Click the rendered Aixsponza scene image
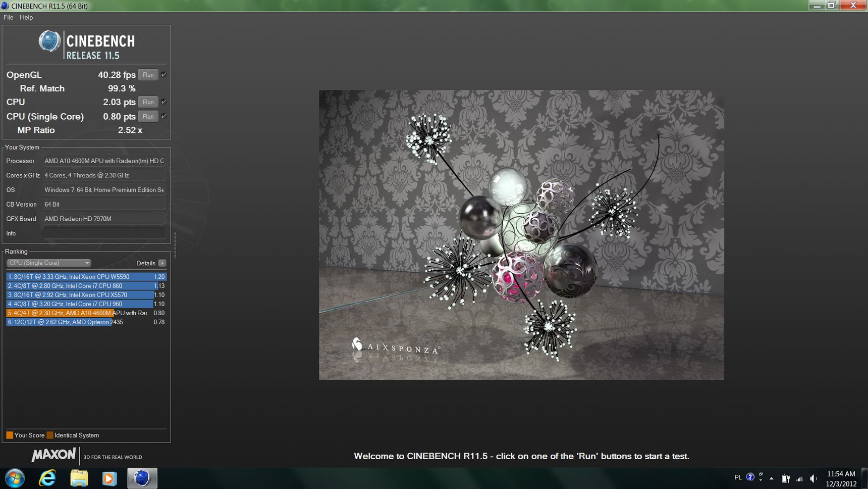This screenshot has height=489, width=868. point(521,235)
